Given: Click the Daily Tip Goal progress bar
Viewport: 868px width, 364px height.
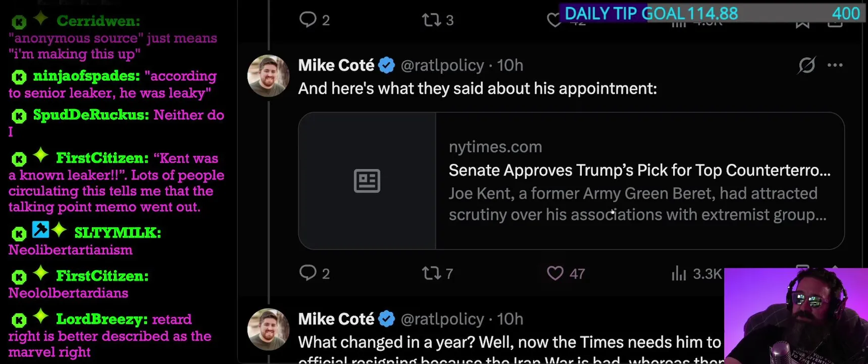Looking at the screenshot, I should [x=712, y=13].
